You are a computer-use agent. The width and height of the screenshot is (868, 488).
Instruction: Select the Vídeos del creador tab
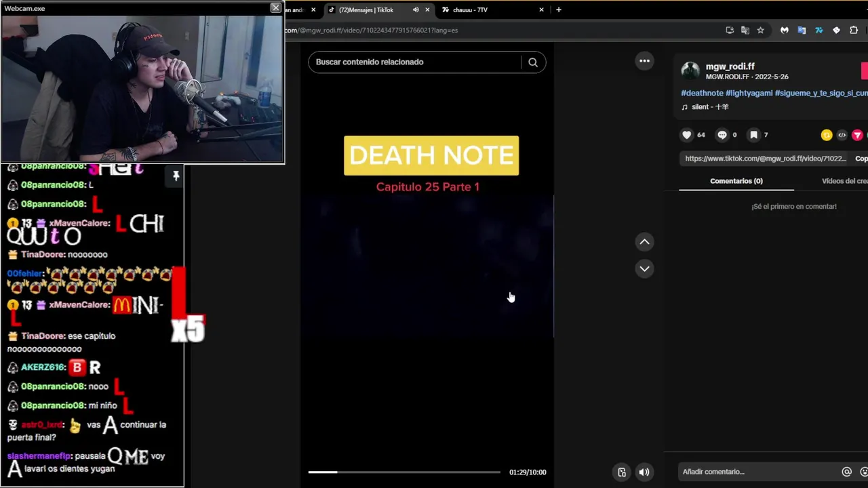845,181
